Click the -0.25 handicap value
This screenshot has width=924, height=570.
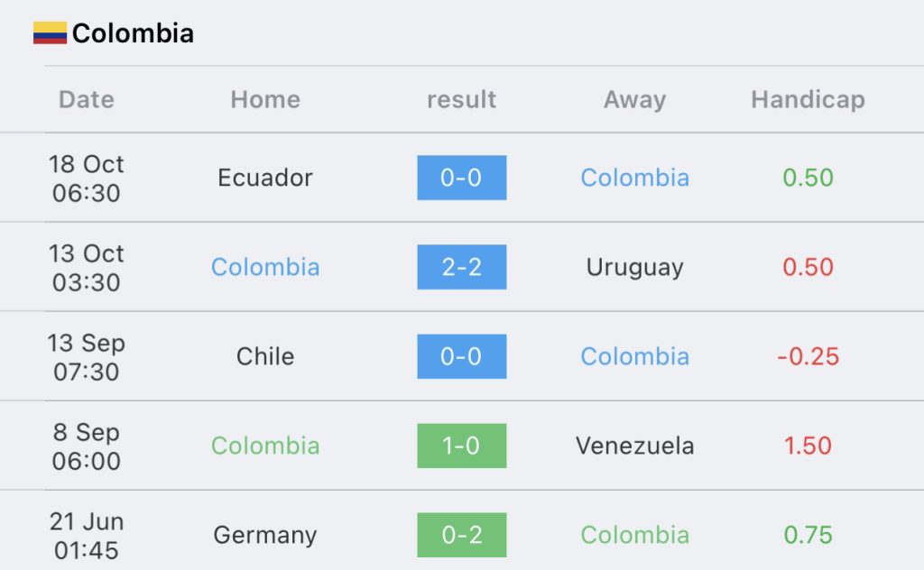(x=808, y=356)
